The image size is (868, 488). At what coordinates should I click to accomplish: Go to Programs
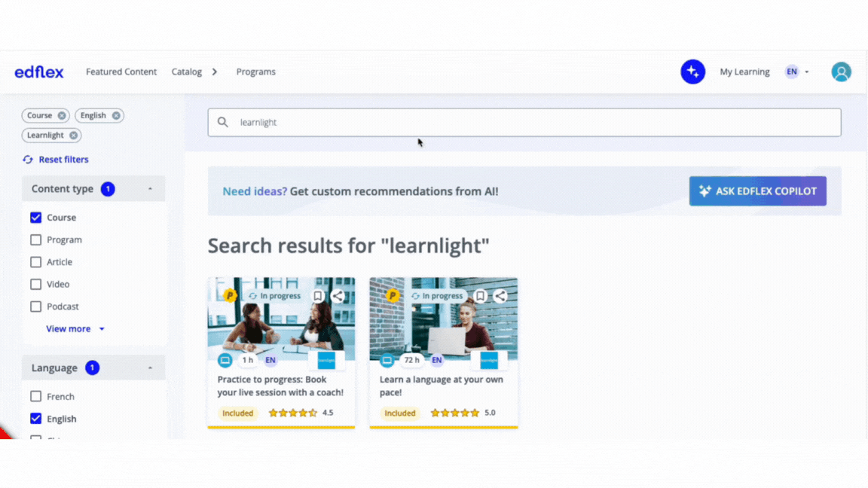(x=255, y=72)
